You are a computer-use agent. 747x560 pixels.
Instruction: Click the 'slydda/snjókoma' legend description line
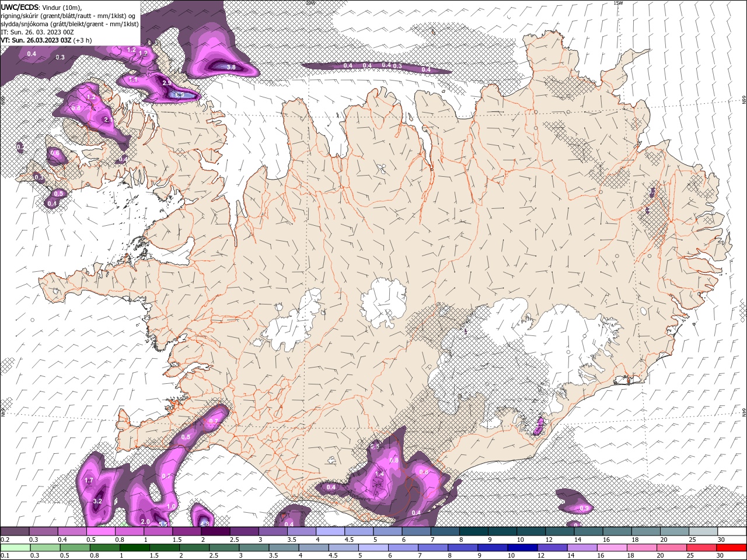click(70, 24)
